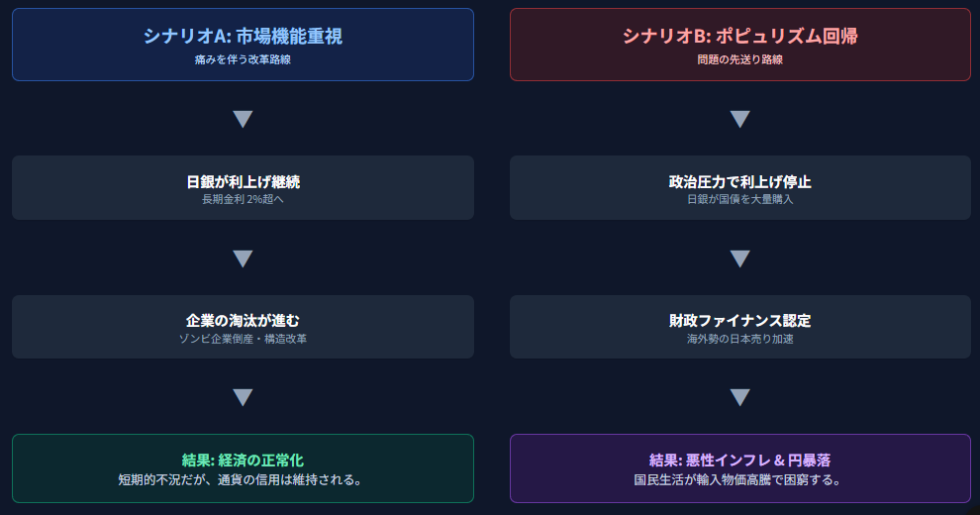Click the arrow beneath 日銀が利上げ継続 card

tap(243, 258)
